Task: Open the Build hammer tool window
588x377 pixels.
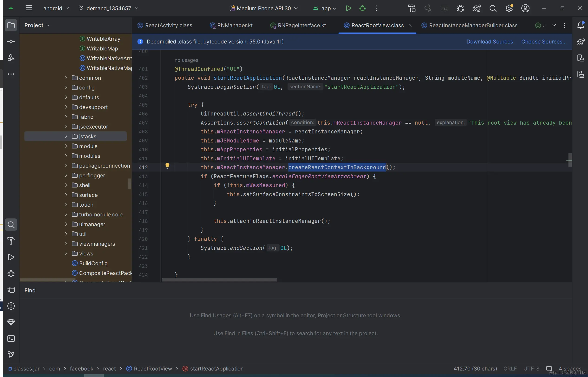Action: coord(11,241)
